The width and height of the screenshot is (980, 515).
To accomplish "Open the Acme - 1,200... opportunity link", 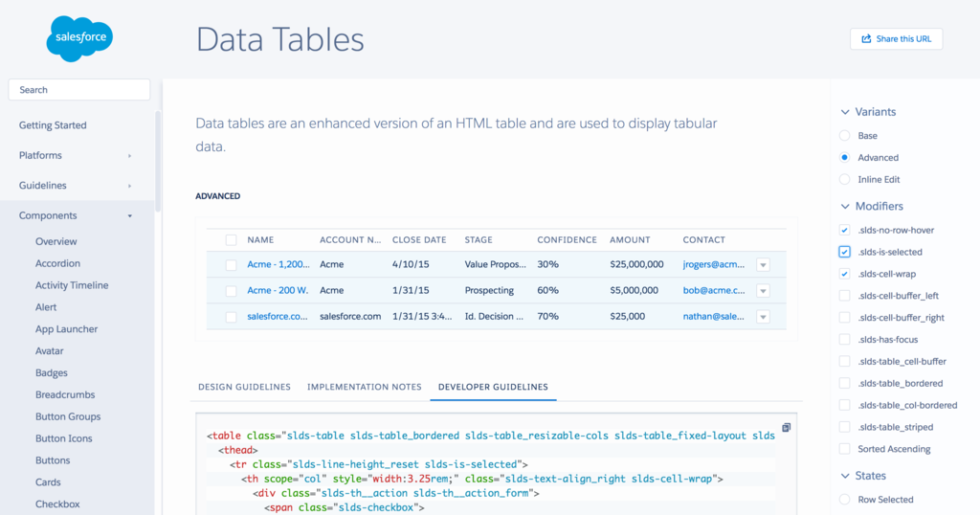I will click(x=278, y=264).
